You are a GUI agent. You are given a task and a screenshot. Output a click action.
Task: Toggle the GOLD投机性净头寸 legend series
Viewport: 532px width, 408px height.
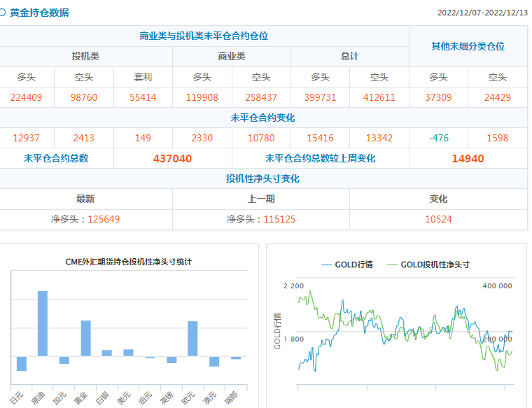coord(434,265)
